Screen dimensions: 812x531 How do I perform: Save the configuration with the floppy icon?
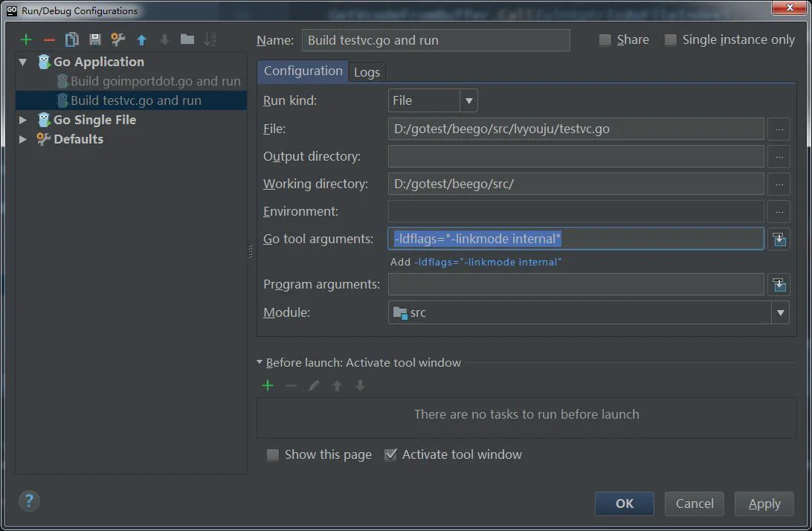pos(94,39)
